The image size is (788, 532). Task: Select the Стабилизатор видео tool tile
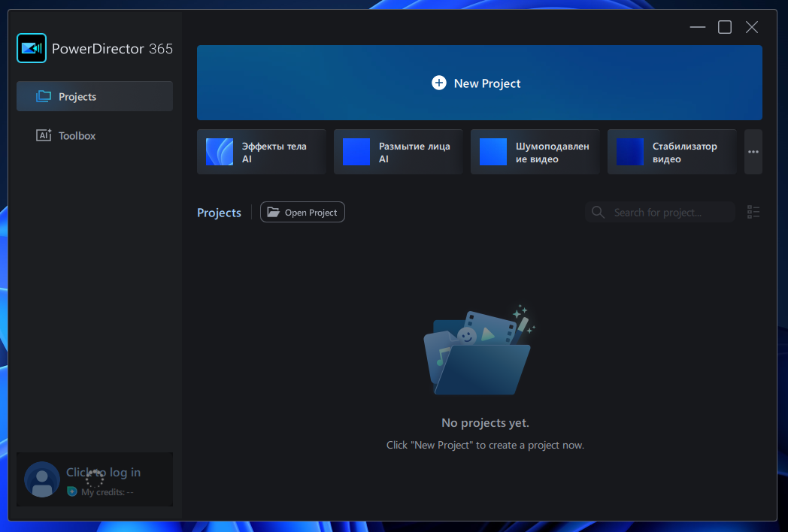(671, 152)
